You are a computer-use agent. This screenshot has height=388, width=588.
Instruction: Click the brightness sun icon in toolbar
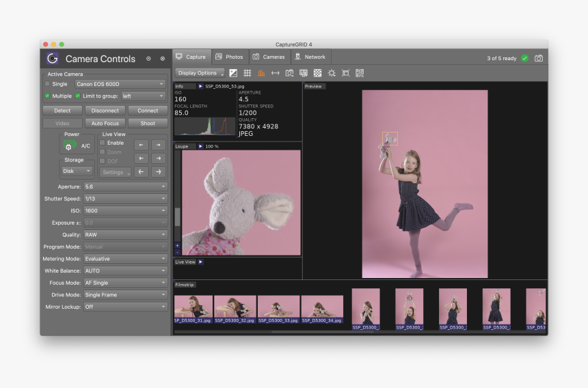point(332,73)
